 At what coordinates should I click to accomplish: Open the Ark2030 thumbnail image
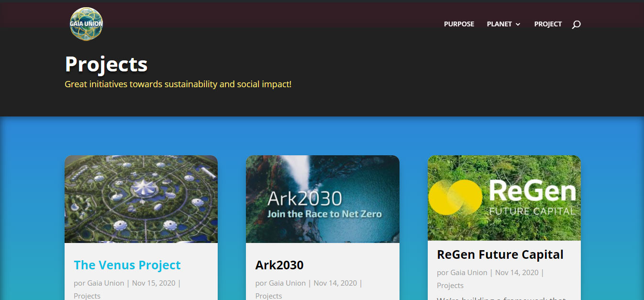(x=322, y=199)
